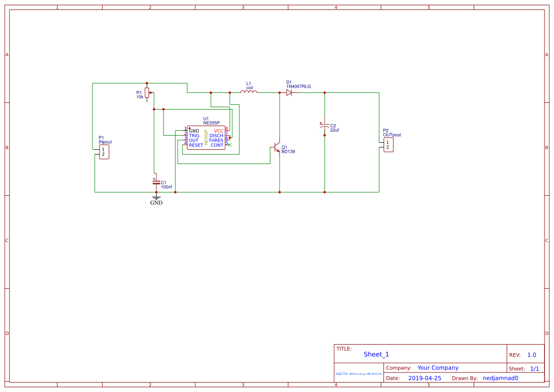Select the inductor L1 coil symbol

249,92
